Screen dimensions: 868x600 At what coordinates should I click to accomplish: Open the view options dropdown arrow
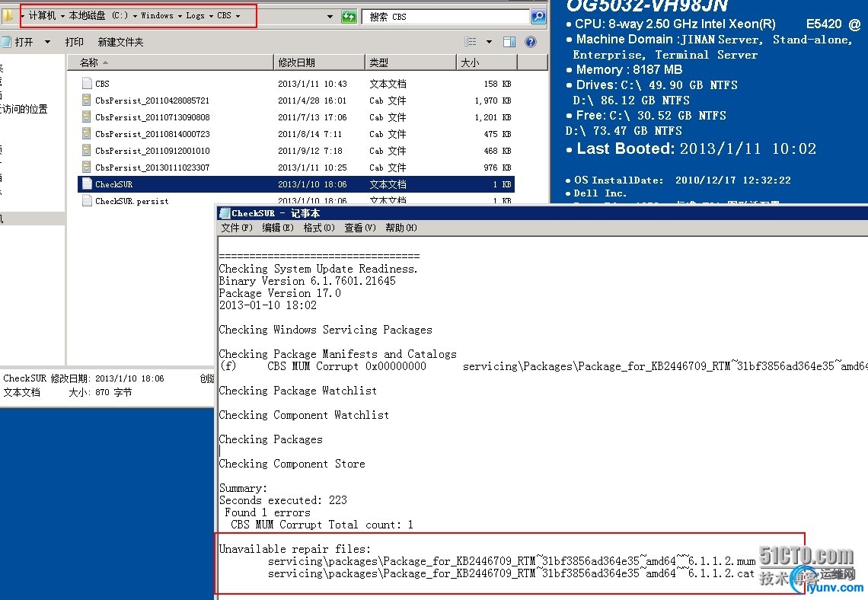[x=489, y=42]
